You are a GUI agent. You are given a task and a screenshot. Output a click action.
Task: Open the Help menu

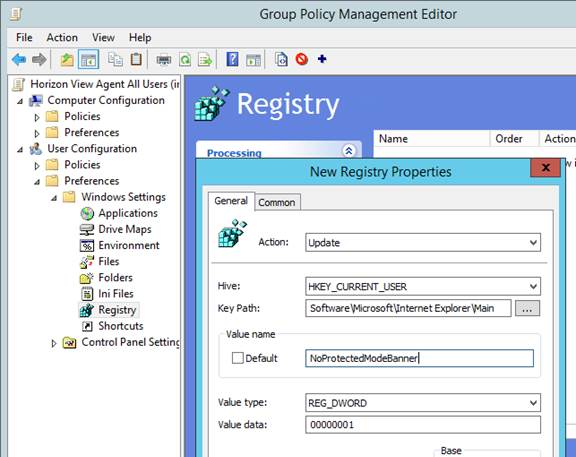(140, 37)
